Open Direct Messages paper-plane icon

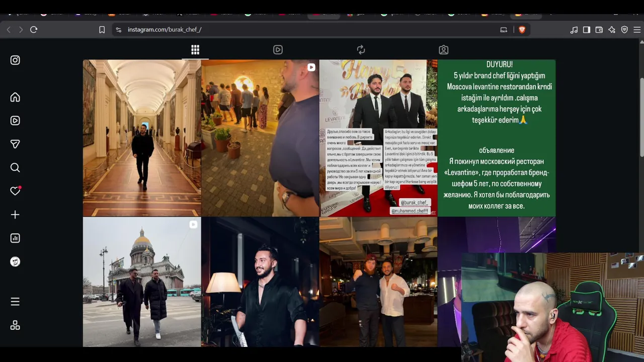click(x=15, y=144)
